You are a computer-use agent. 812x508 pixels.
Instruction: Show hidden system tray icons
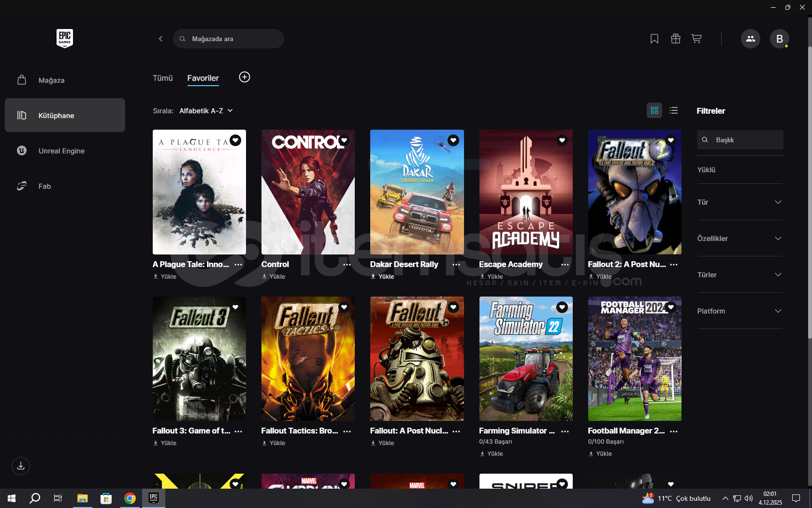(725, 498)
